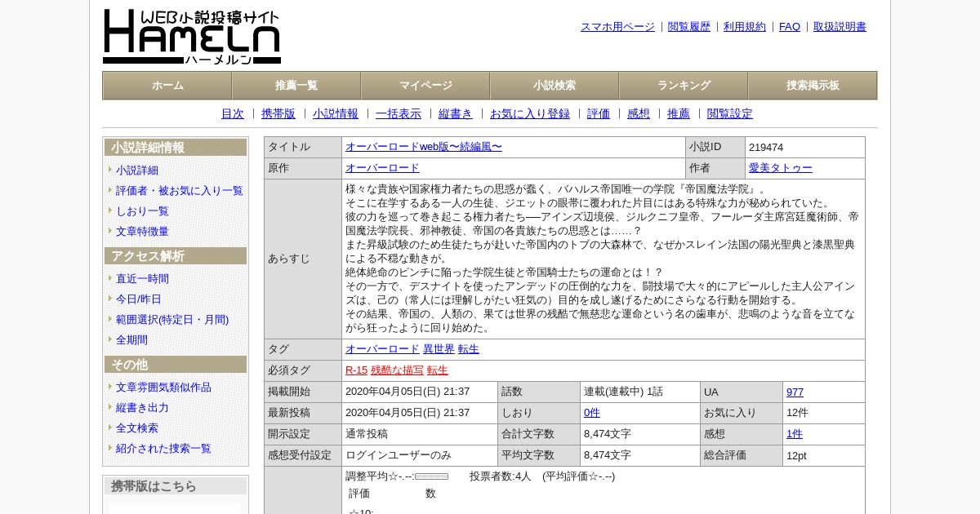The width and height of the screenshot is (980, 514).
Task: Click the 小説詳細情報 sidebar heading
Action: coord(176,148)
